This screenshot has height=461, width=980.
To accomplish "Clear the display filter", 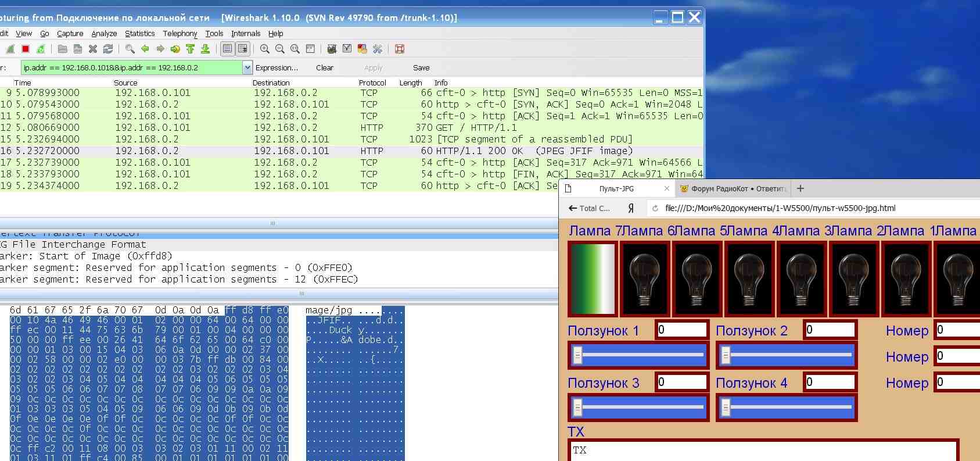I will [324, 67].
